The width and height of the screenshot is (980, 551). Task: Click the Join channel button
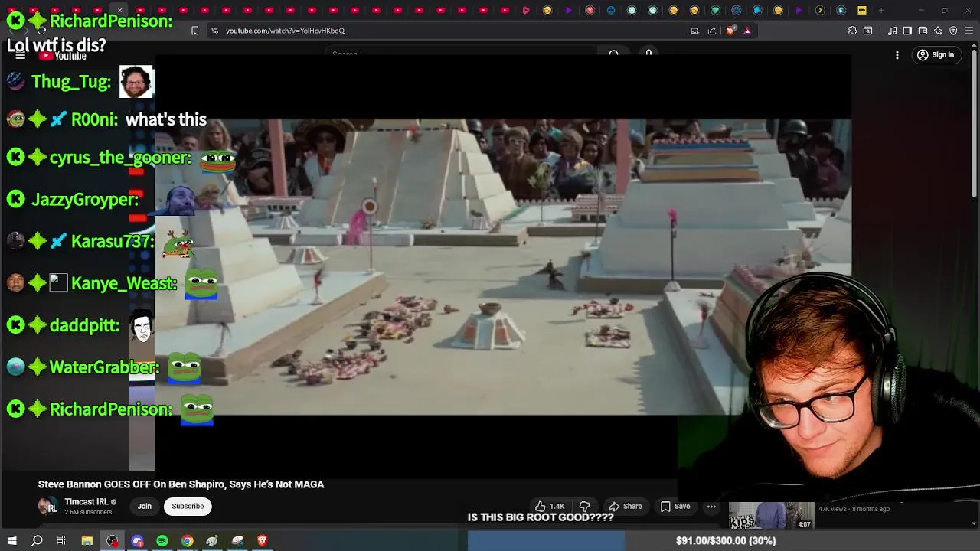point(144,506)
